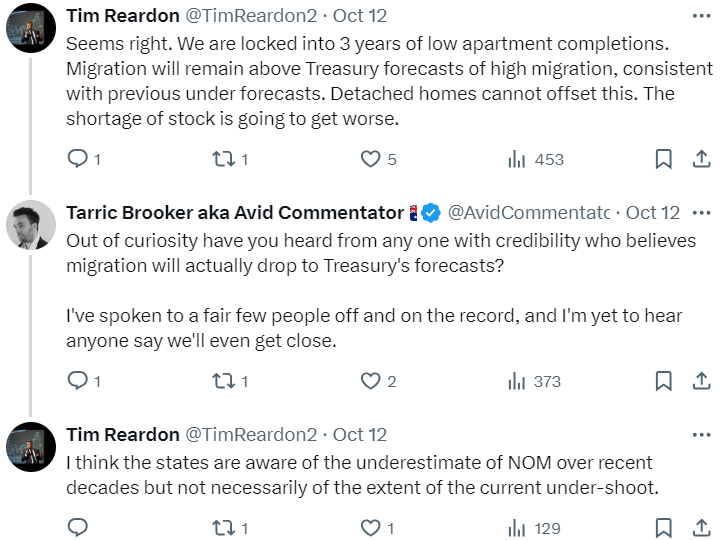Share Tim Reardon's first tweet

[701, 159]
